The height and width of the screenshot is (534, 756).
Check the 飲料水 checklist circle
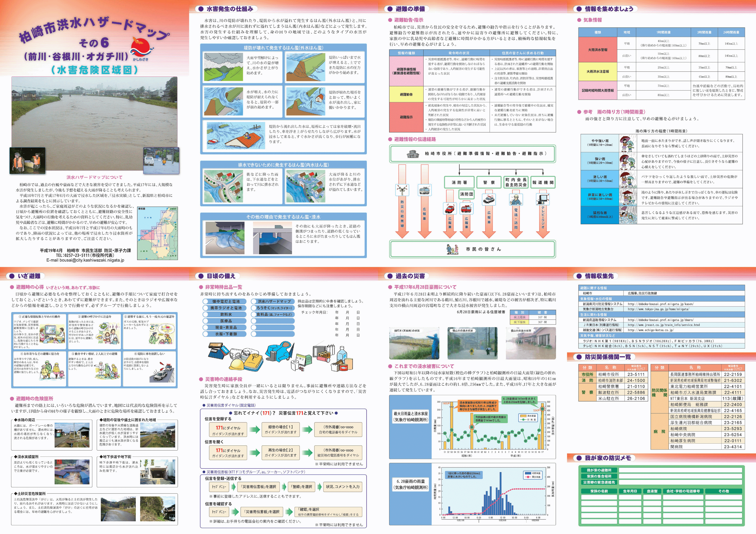point(205,314)
